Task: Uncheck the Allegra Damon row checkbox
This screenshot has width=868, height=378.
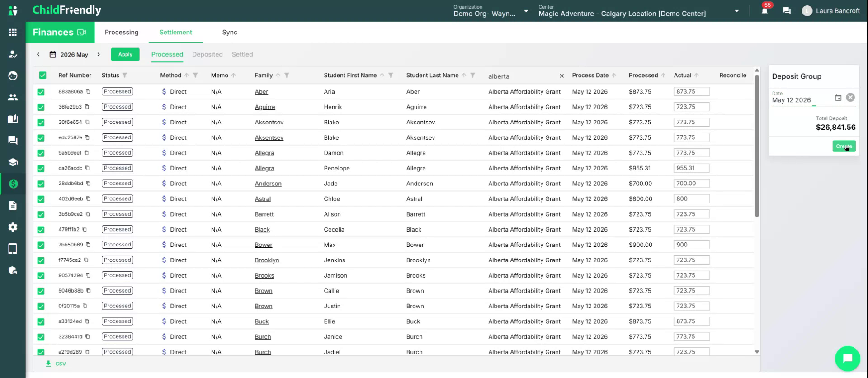Action: 41,153
